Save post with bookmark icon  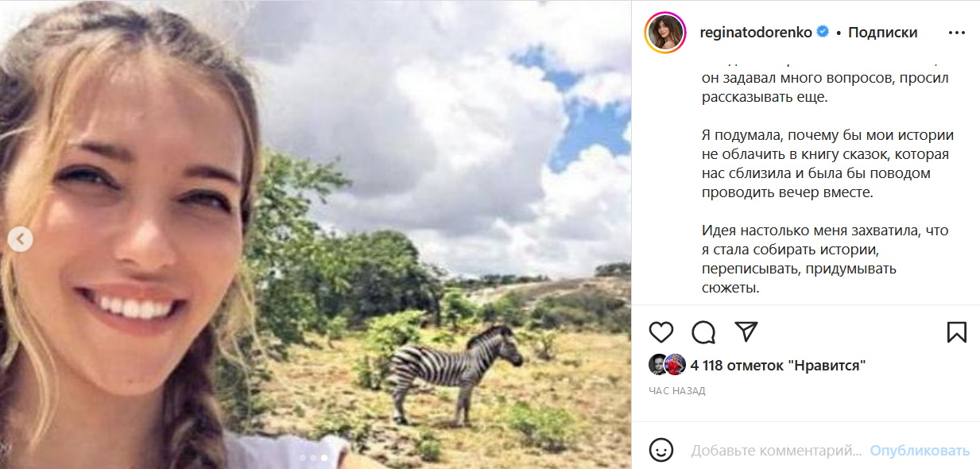[x=957, y=331]
